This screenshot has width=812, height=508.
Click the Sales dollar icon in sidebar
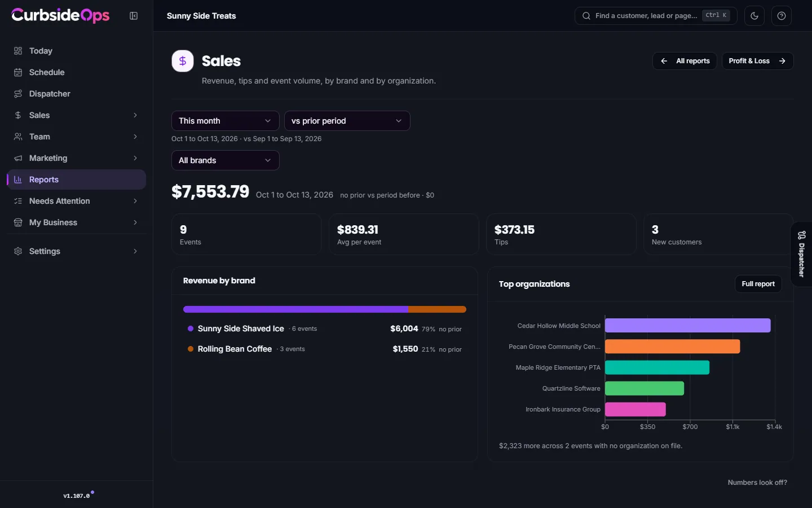point(18,115)
